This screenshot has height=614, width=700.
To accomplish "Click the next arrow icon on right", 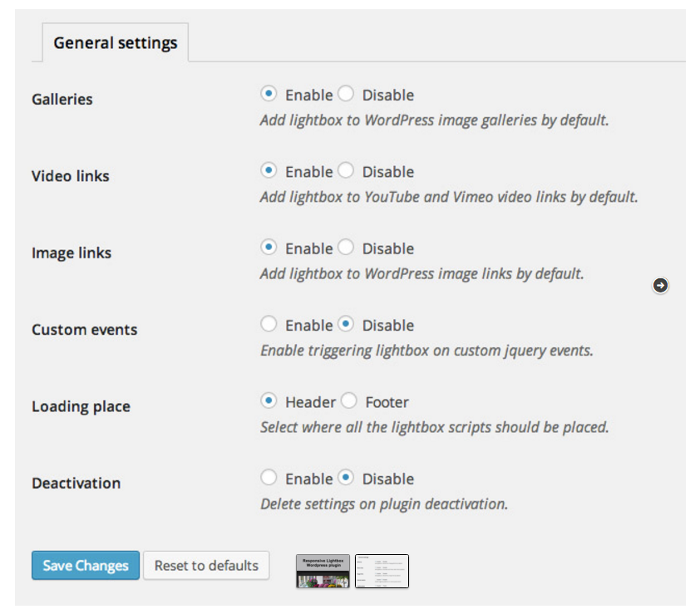I will [x=660, y=286].
